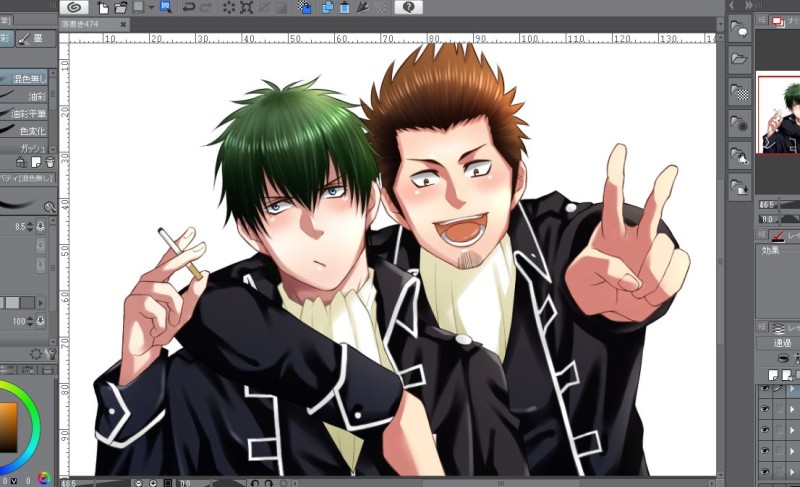Undo the last action
Image resolution: width=800 pixels, height=487 pixels.
188,7
